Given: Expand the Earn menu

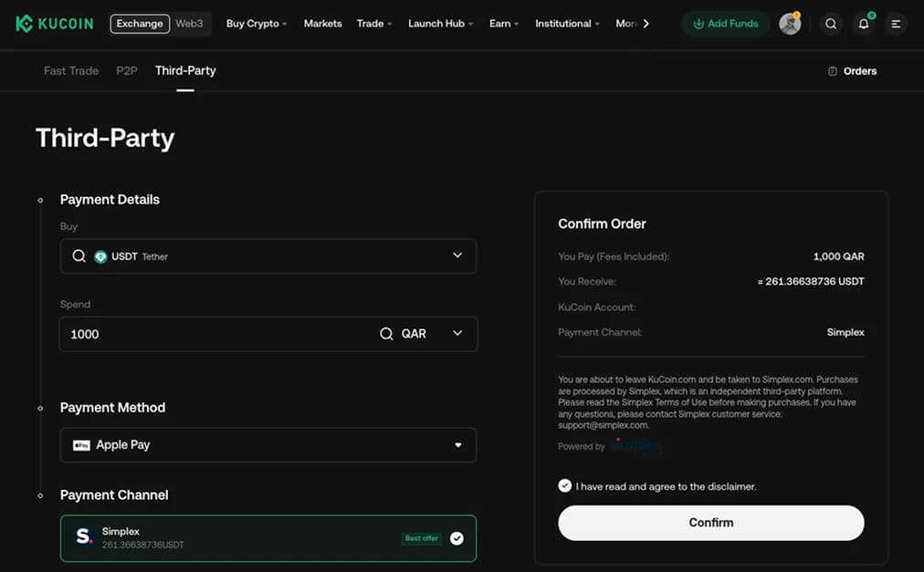Looking at the screenshot, I should click(504, 24).
